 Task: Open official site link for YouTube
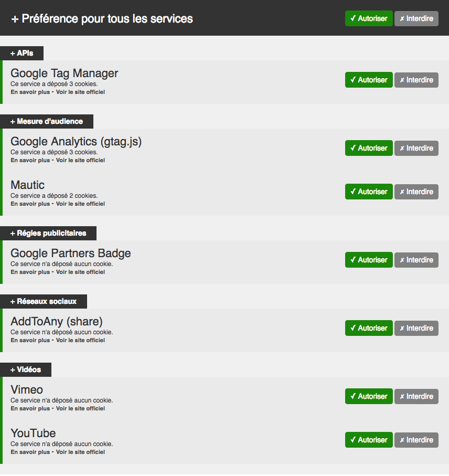coord(80,452)
